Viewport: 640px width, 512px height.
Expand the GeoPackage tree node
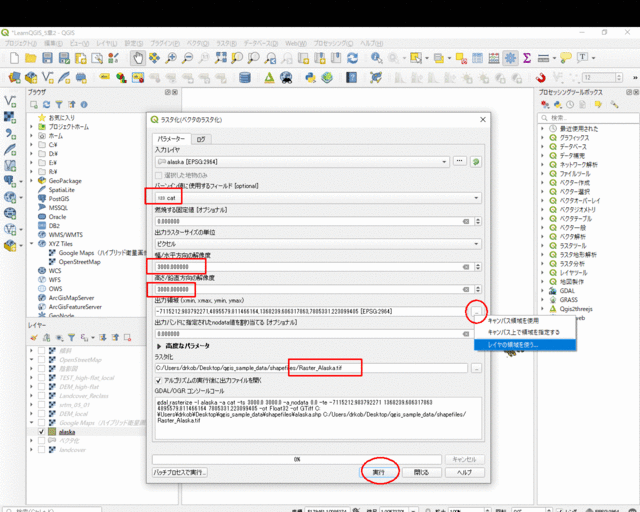pyautogui.click(x=31, y=181)
